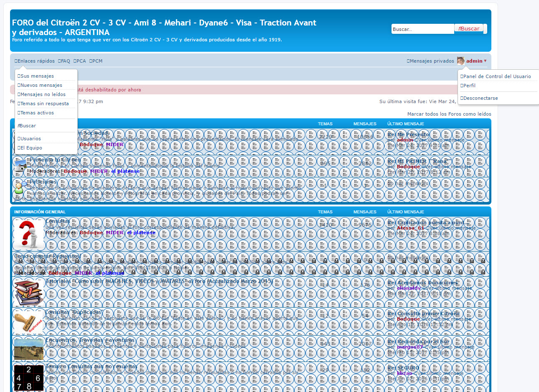Click the Peticiones user forum icon
Image resolution: width=539 pixels, height=392 pixels.
tap(20, 188)
